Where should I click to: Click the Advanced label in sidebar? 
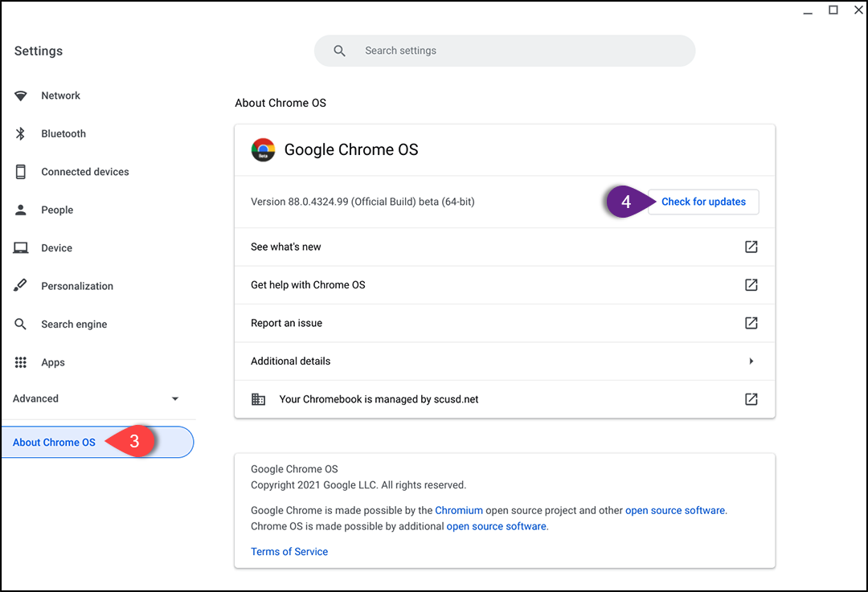(35, 399)
